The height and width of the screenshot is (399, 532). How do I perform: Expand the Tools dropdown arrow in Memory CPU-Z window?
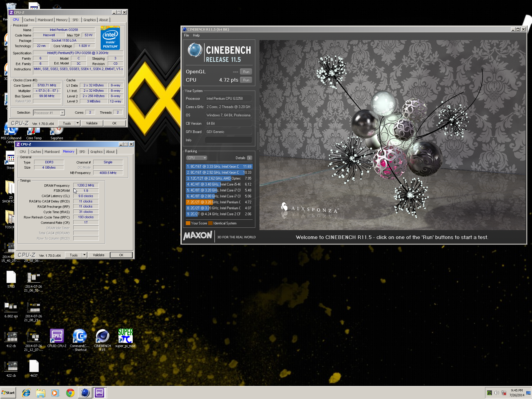point(84,255)
